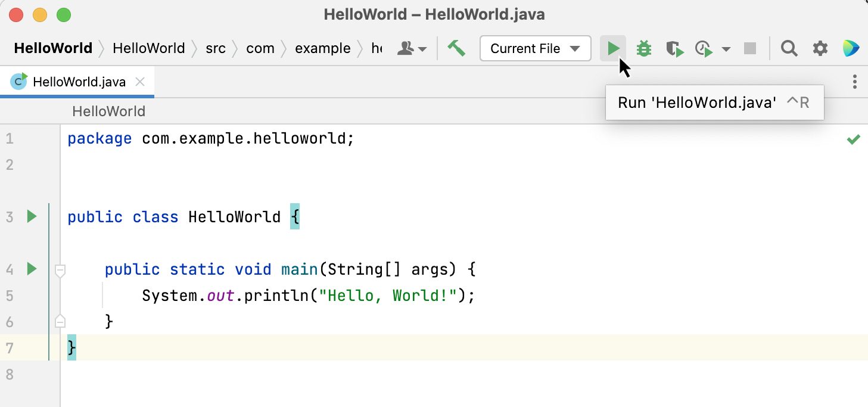The height and width of the screenshot is (407, 868).
Task: Click the bold HelloWorld project breadcrumb
Action: (53, 48)
